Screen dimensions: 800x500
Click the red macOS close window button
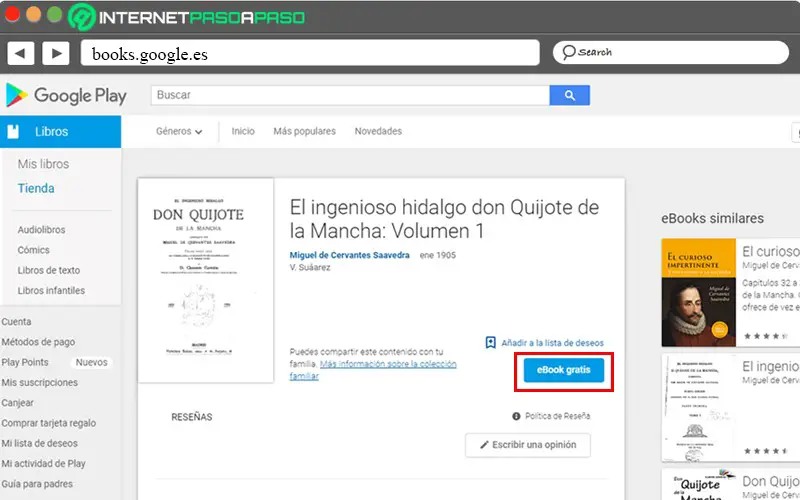click(x=12, y=15)
